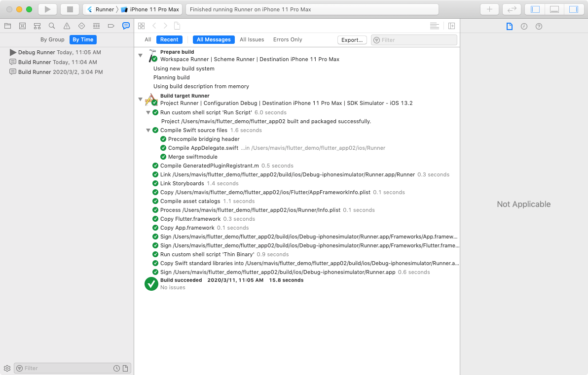This screenshot has width=588, height=375.
Task: Select 'Planning build' line
Action: pos(297,77)
